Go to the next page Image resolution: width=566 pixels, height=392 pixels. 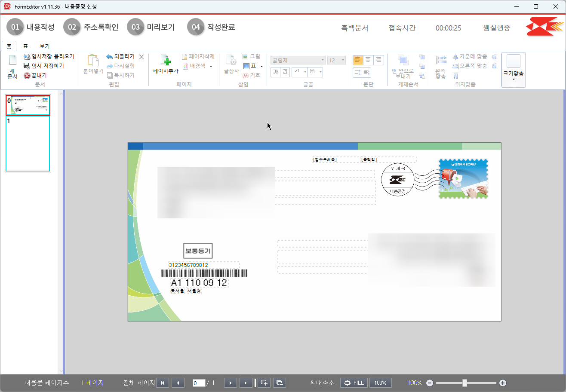point(231,383)
